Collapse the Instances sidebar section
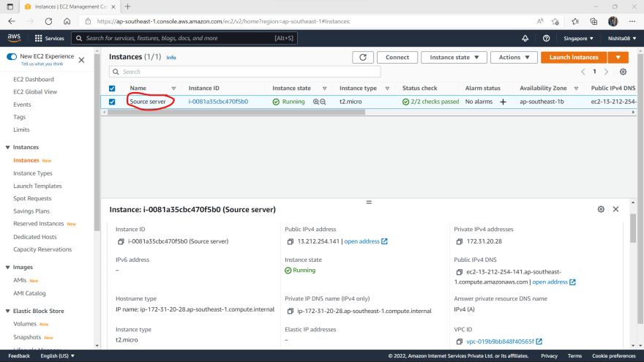 coord(7,147)
